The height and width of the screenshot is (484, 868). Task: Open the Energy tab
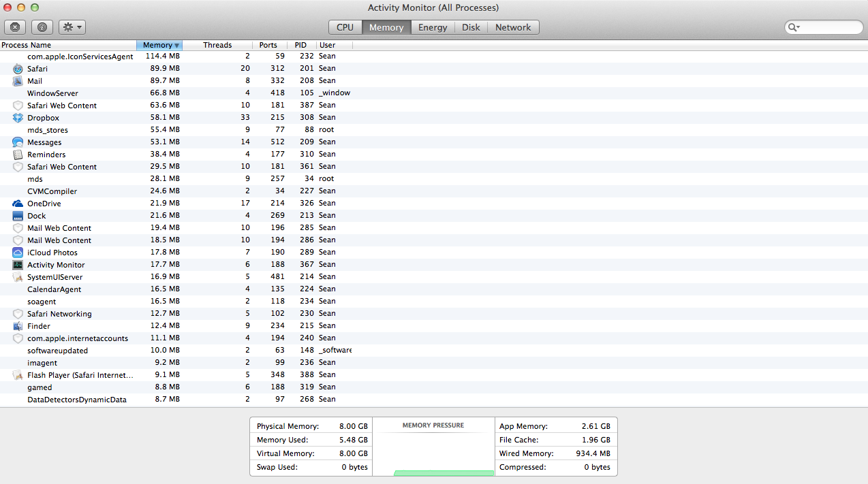(433, 27)
